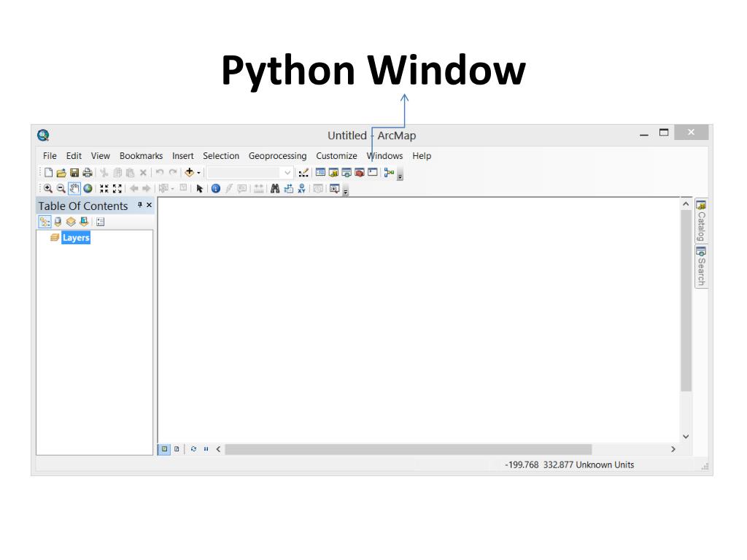The image size is (747, 560).
Task: Click the Redo arrow icon
Action: (173, 172)
